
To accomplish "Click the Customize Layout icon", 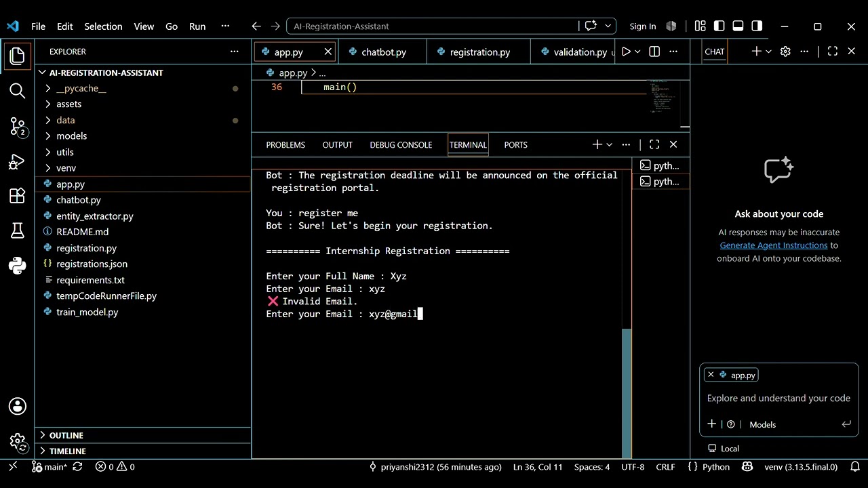I will point(701,26).
